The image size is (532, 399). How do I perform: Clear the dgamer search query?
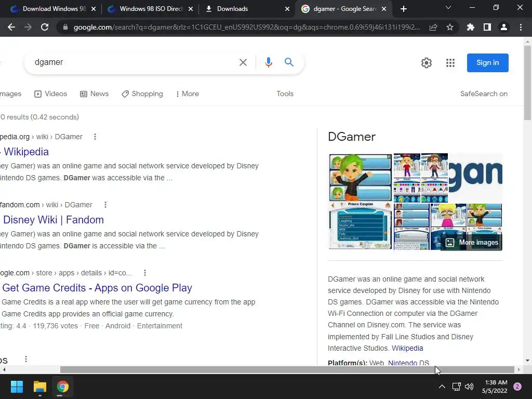point(243,62)
